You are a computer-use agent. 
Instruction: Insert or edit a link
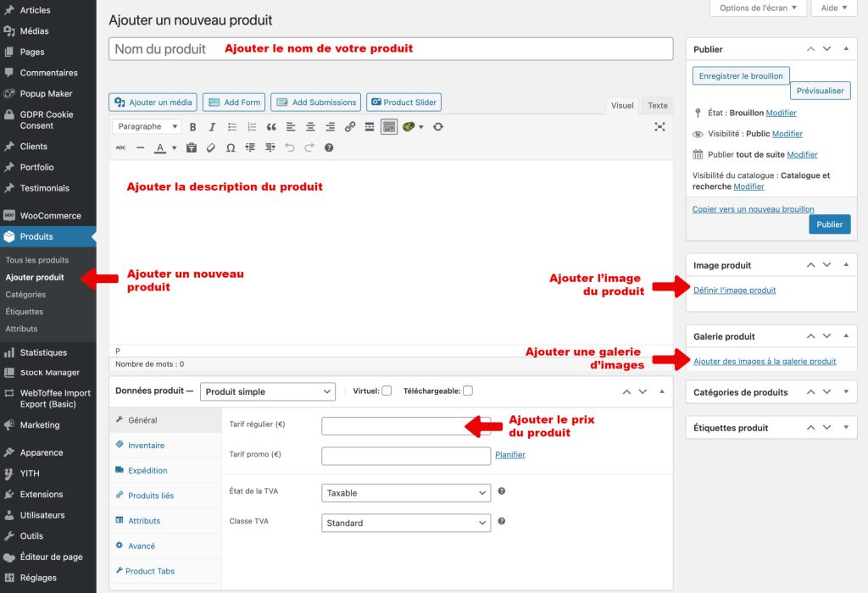[x=350, y=127]
